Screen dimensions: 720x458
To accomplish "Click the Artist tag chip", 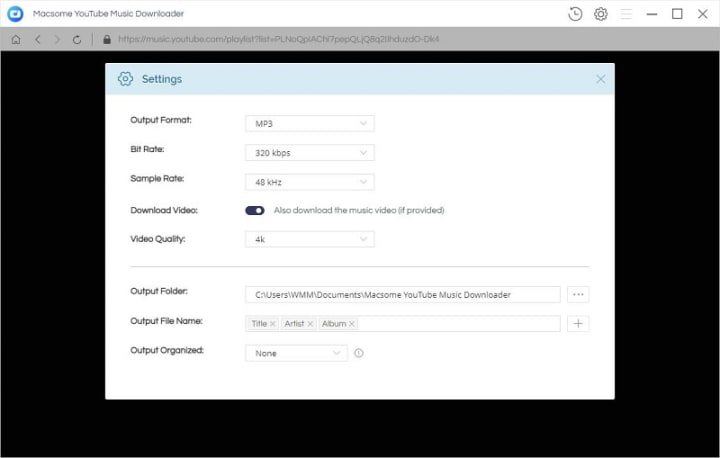I will (298, 324).
